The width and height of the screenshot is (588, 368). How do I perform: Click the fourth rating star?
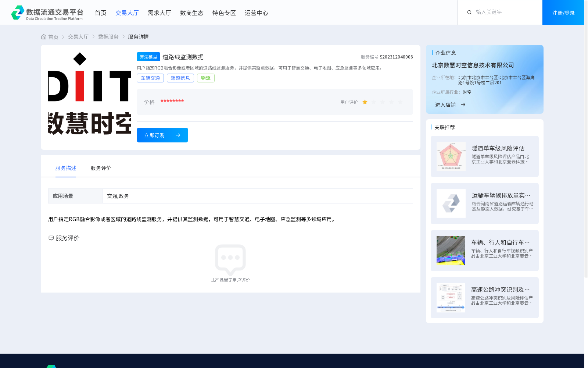pos(391,102)
